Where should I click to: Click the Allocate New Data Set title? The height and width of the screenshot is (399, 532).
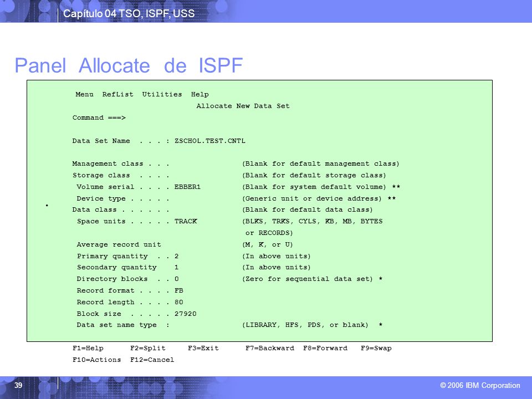coord(243,106)
